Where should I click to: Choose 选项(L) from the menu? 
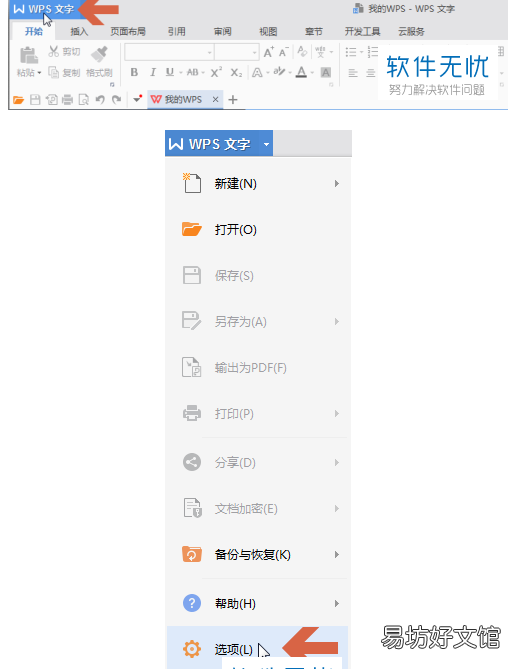pyautogui.click(x=258, y=648)
